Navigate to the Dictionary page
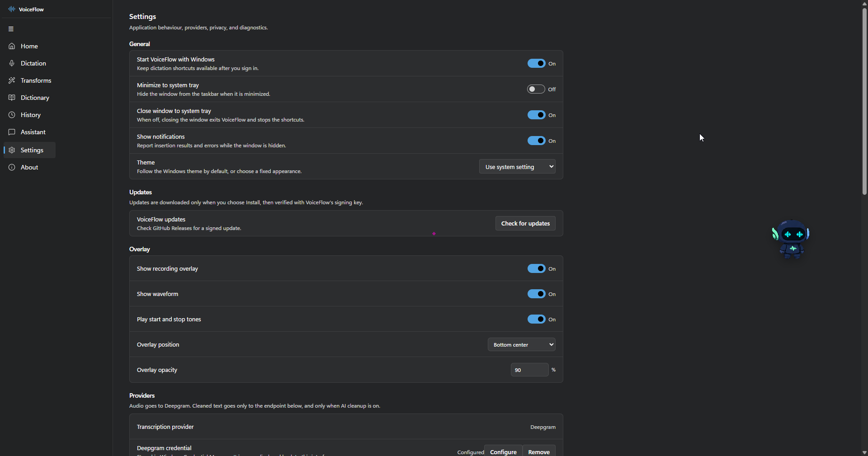This screenshot has height=456, width=868. tap(29, 98)
